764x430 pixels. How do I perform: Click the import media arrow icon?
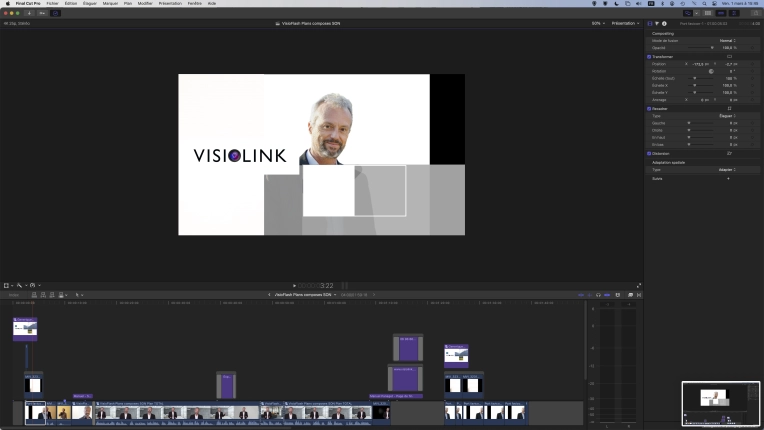30,13
